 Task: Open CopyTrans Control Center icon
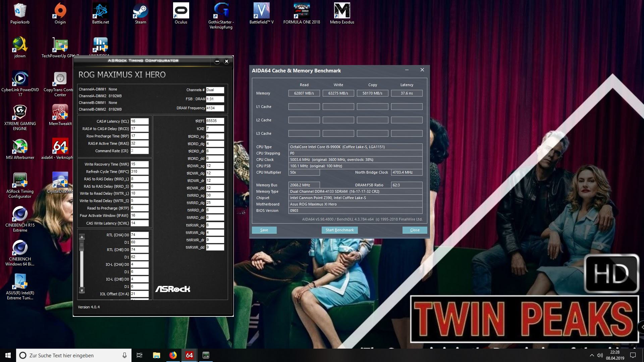[x=60, y=83]
